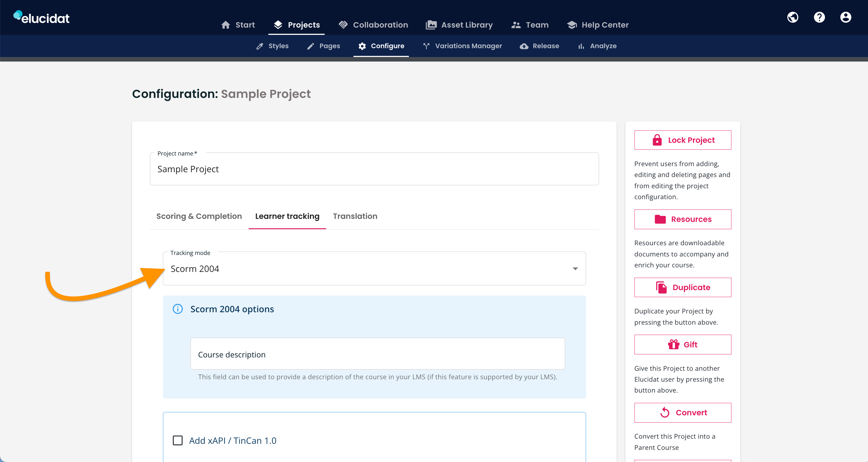Viewport: 868px width, 462px height.
Task: Enable the Add xAPI / TinCan 1.0 checkbox
Action: [x=177, y=440]
